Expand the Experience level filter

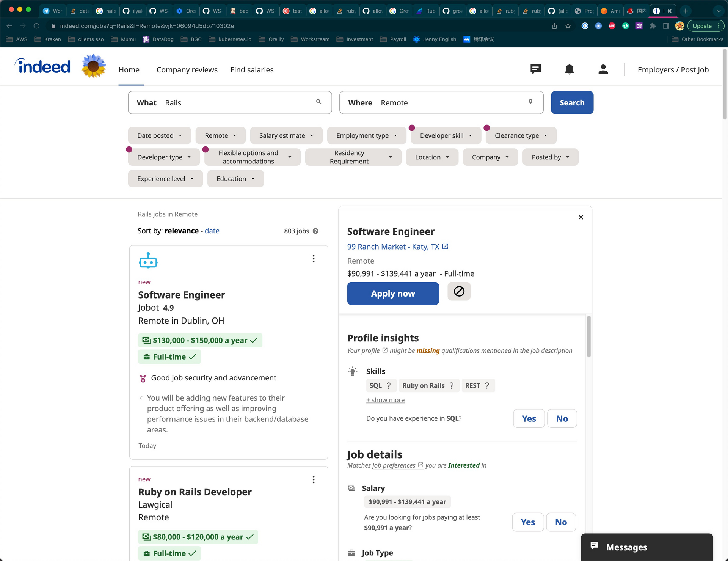click(x=165, y=179)
